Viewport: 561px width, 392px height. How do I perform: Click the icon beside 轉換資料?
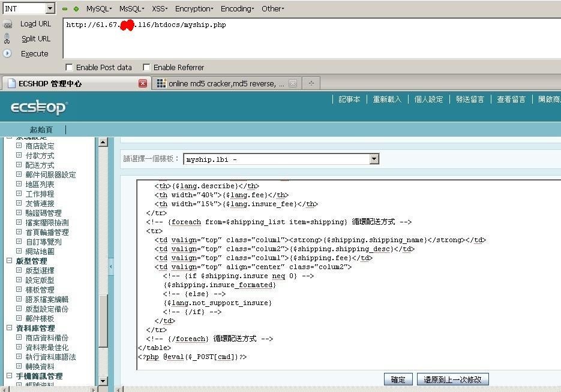tap(19, 366)
